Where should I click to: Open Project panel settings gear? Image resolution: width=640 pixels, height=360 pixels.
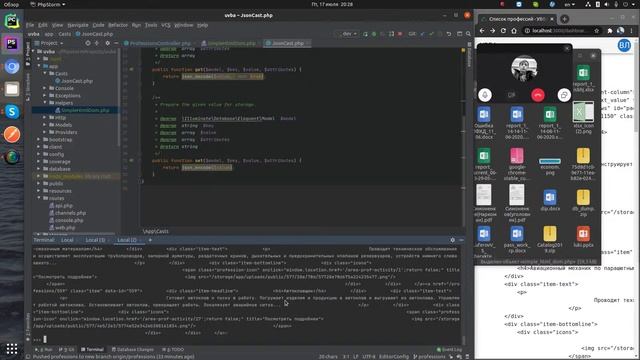(107, 43)
